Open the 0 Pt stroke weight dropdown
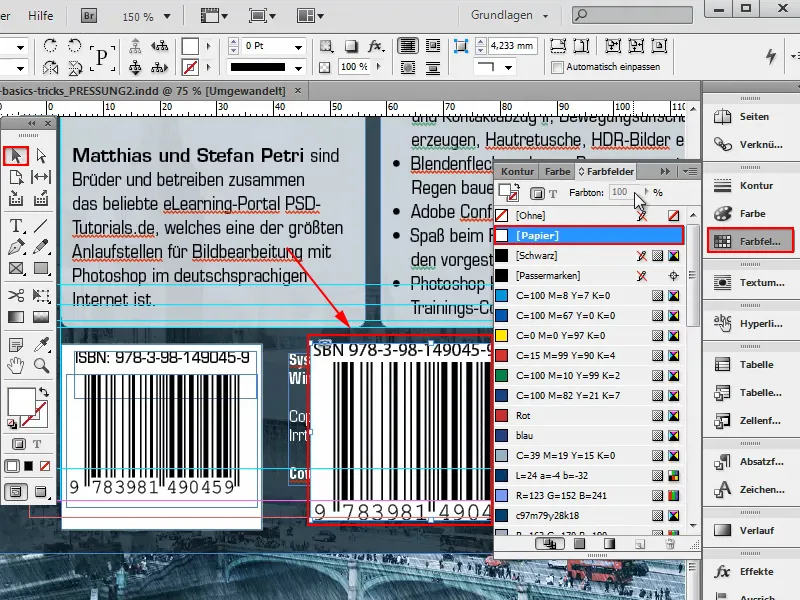This screenshot has height=600, width=800. 298,47
